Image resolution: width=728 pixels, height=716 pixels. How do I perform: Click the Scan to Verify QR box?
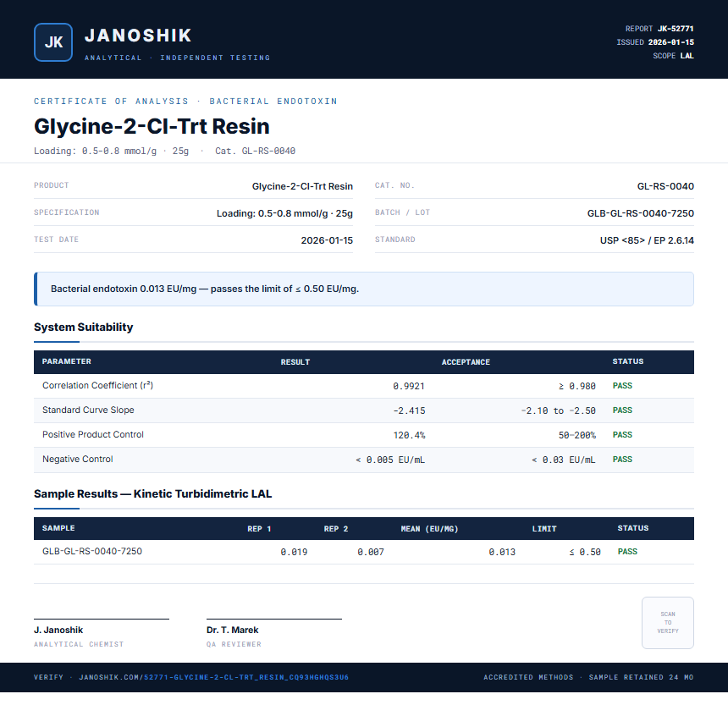pyautogui.click(x=668, y=623)
